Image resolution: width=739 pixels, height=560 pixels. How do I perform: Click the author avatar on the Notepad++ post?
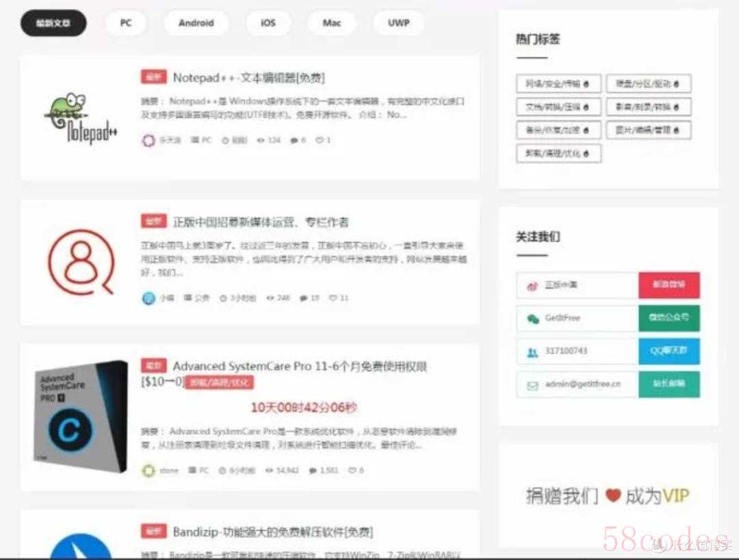(x=148, y=140)
